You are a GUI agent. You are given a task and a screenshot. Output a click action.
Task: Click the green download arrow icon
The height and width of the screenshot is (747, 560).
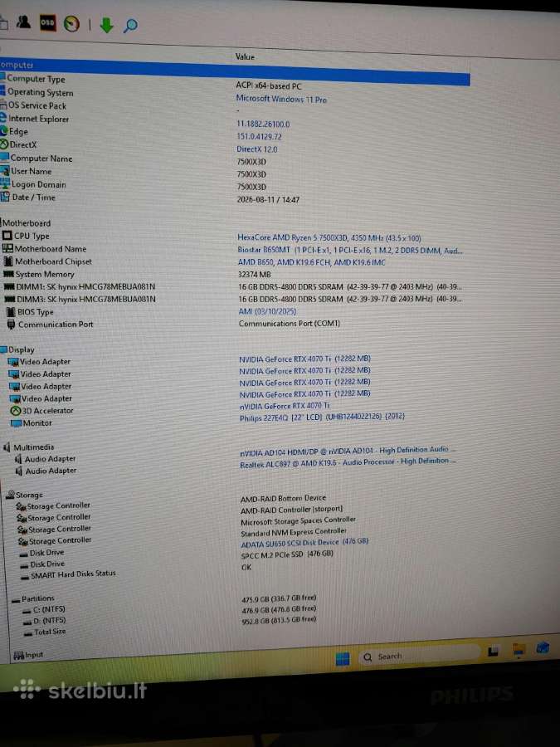tap(106, 25)
